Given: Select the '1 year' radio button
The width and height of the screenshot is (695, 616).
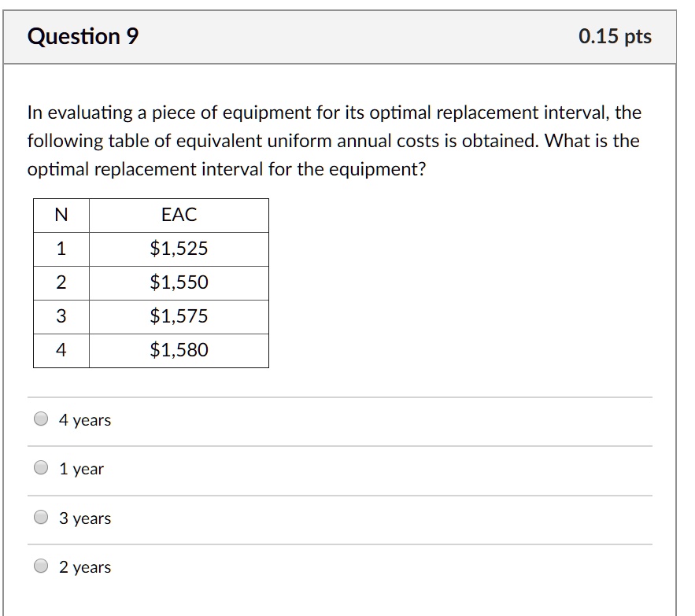Looking at the screenshot, I should click(40, 468).
